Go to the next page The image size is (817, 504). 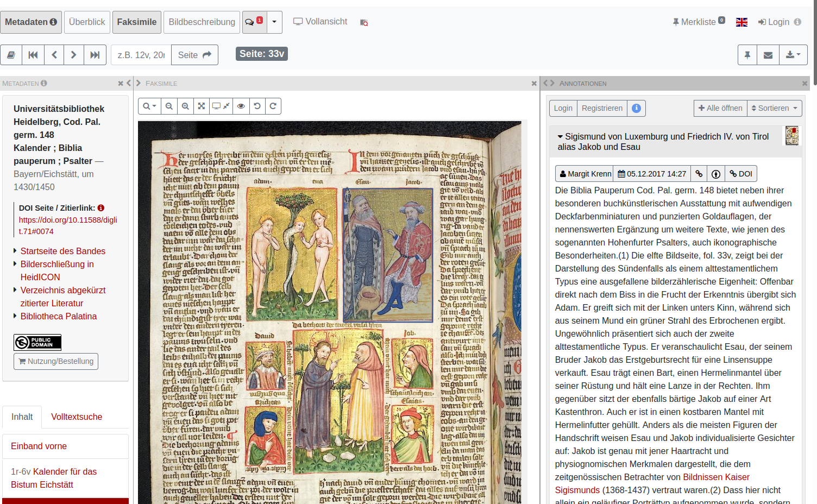74,55
